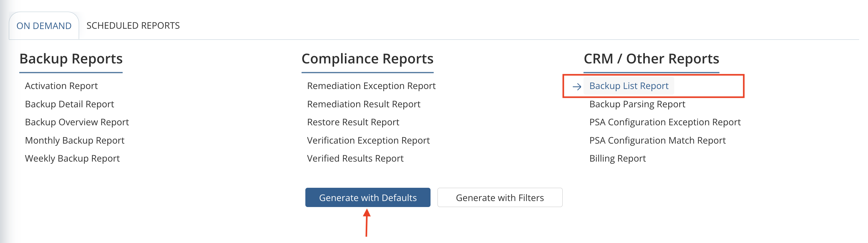
Task: Select Backup Detail Report
Action: point(70,104)
